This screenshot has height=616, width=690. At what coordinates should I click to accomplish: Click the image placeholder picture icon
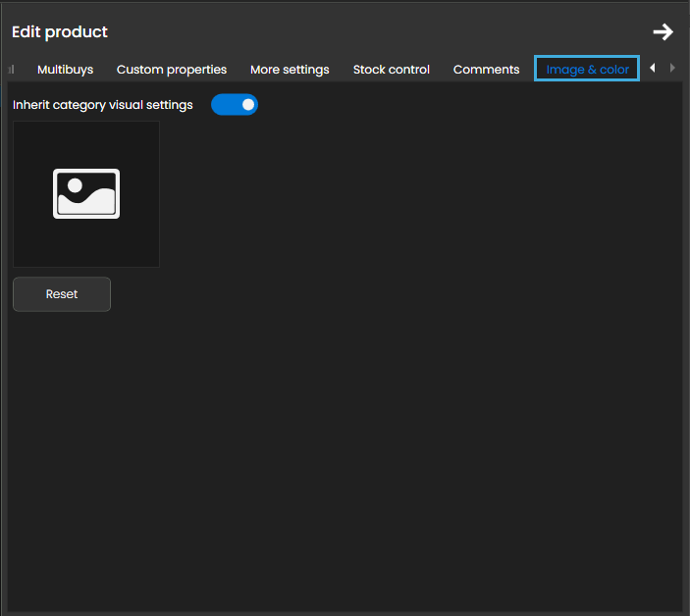point(86,193)
